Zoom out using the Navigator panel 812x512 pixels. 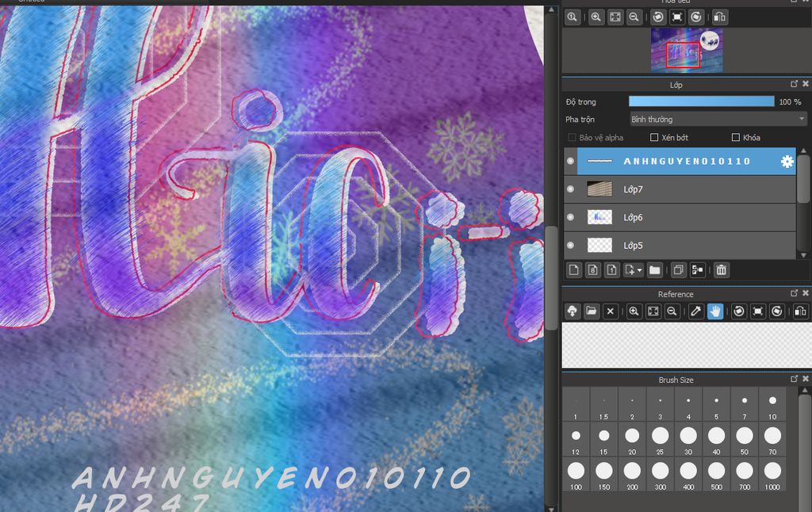coord(634,17)
